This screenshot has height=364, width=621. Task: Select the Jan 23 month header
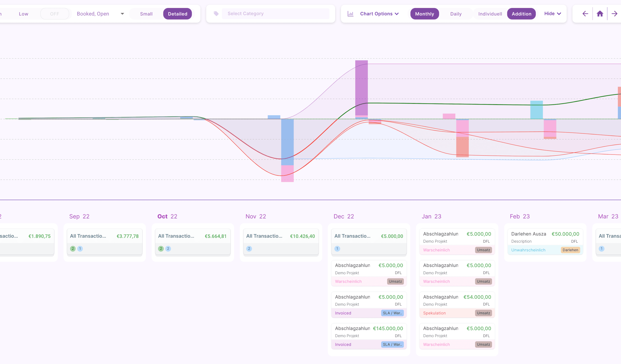(431, 216)
